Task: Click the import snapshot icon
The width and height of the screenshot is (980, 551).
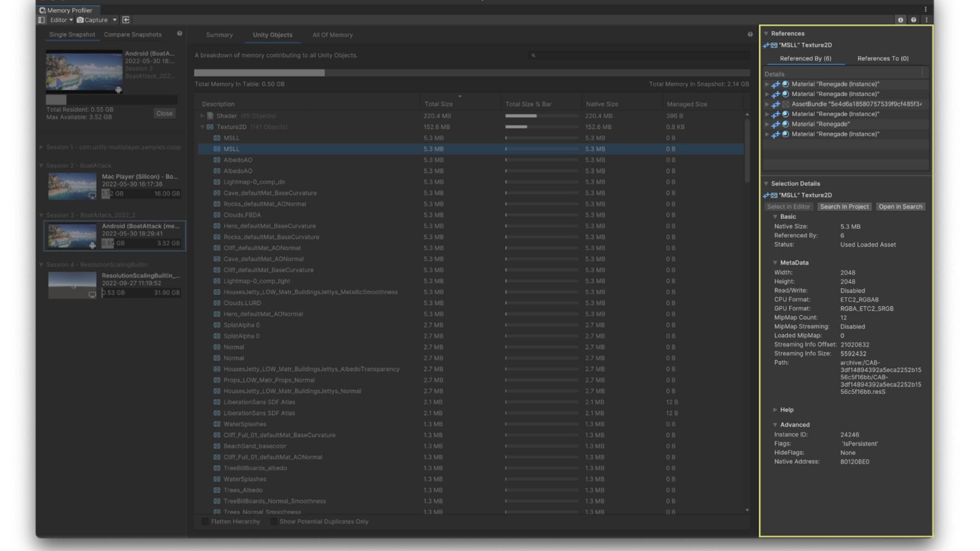Action: (x=126, y=20)
